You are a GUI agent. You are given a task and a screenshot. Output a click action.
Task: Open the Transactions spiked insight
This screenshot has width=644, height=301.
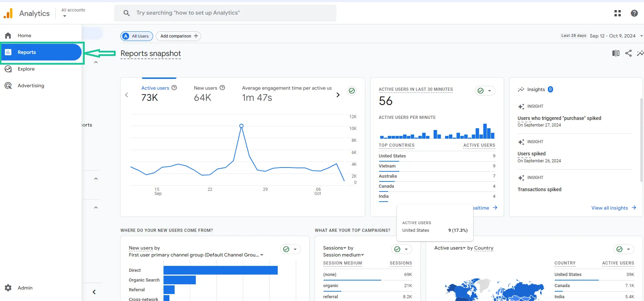pyautogui.click(x=540, y=189)
